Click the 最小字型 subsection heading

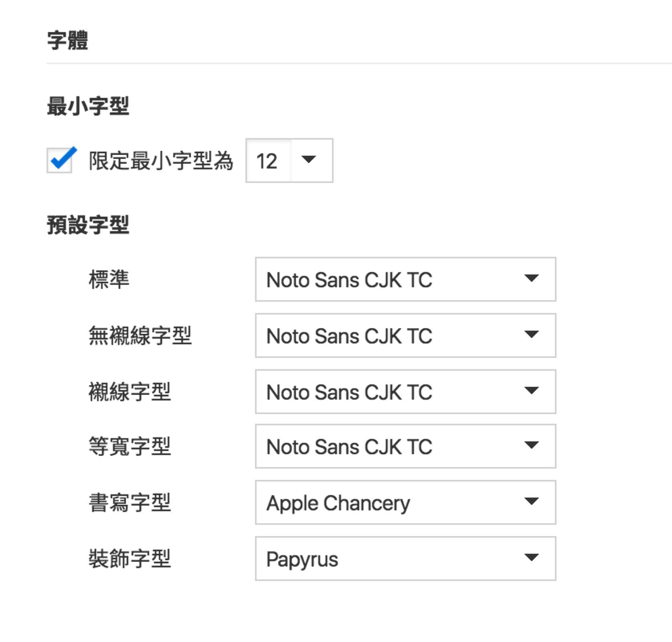(x=88, y=106)
